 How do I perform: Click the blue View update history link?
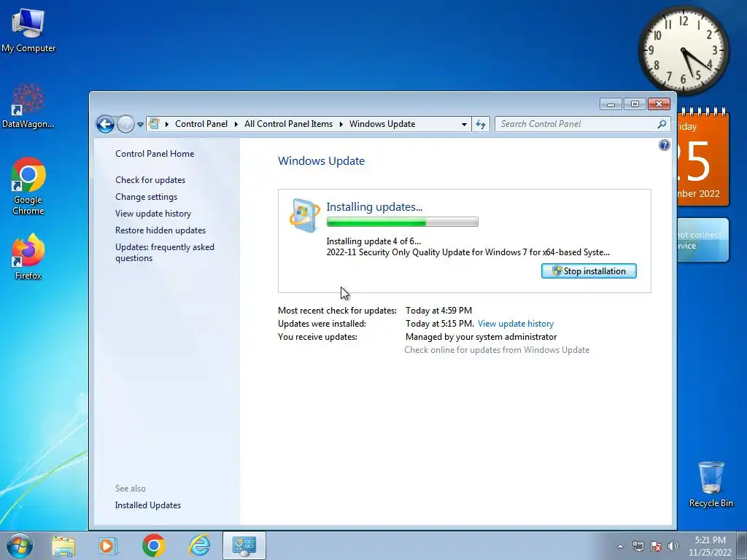tap(516, 324)
